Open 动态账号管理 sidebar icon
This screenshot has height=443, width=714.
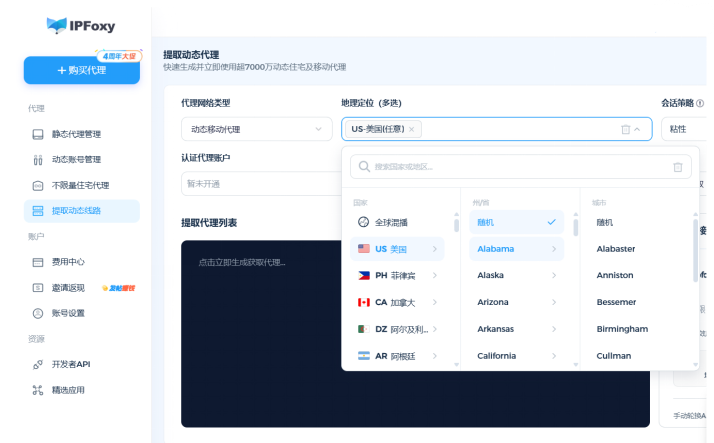tap(38, 160)
